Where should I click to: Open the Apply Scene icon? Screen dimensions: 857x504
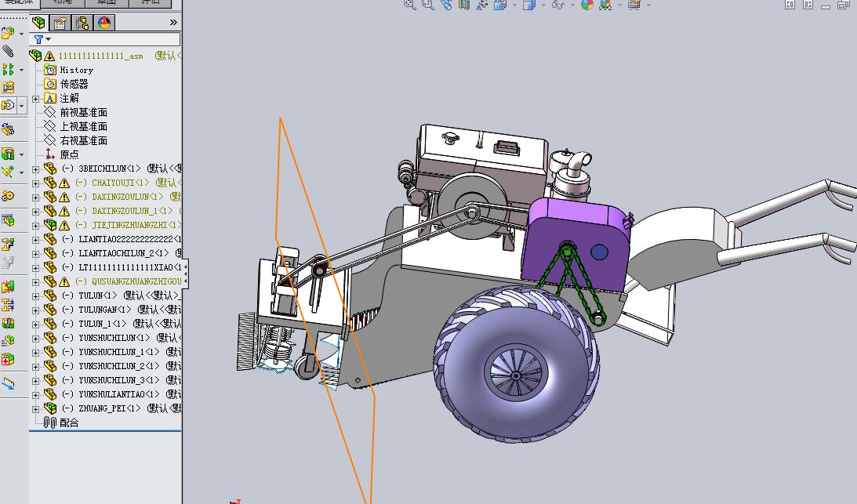tap(605, 5)
